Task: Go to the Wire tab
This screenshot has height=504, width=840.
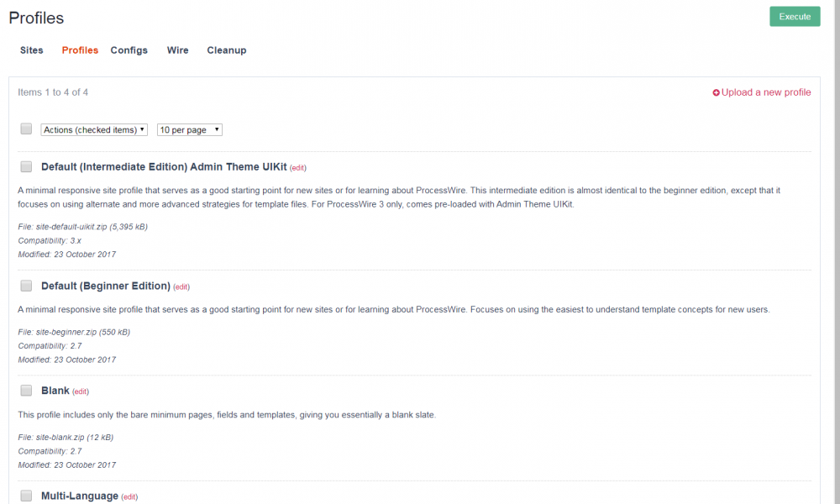Action: click(x=177, y=50)
